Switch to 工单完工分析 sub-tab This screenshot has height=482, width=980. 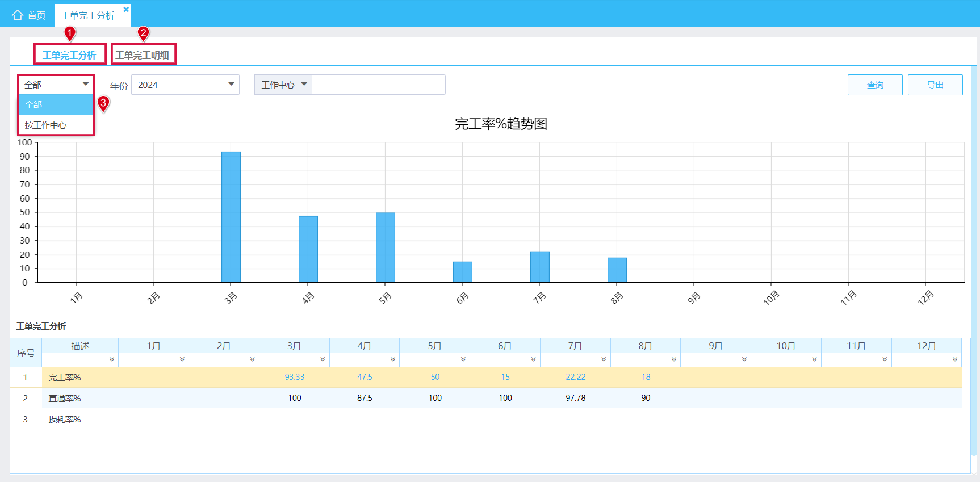click(x=69, y=55)
